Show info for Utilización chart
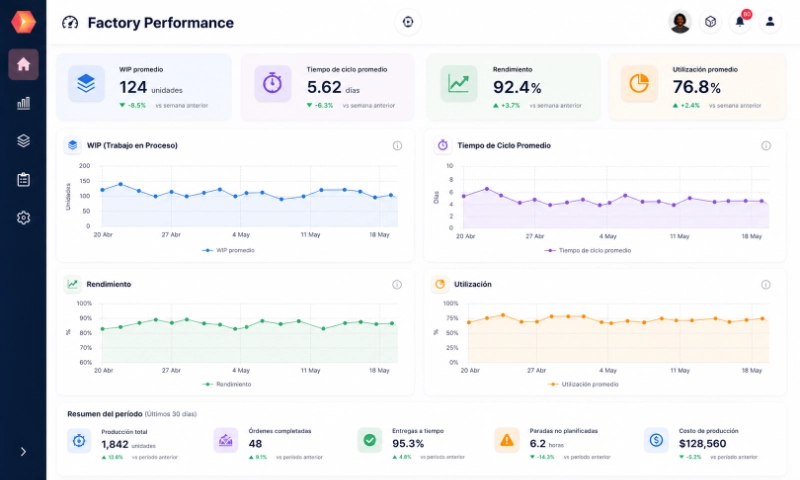Viewport: 800px width, 480px height. [x=766, y=285]
